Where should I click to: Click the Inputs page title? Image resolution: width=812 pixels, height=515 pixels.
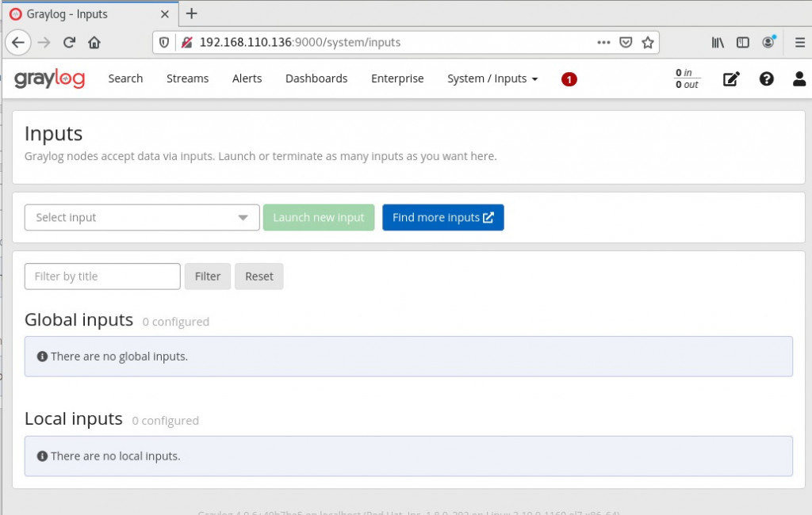pyautogui.click(x=53, y=134)
